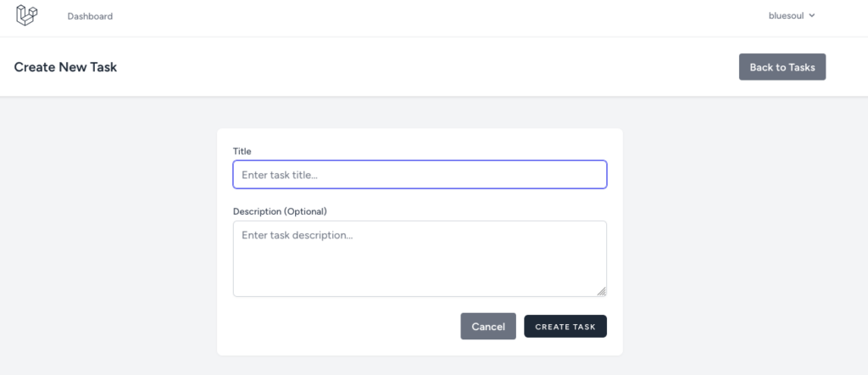The width and height of the screenshot is (868, 375).
Task: Expand the chevron arrow beside bluesoul
Action: coord(811,15)
